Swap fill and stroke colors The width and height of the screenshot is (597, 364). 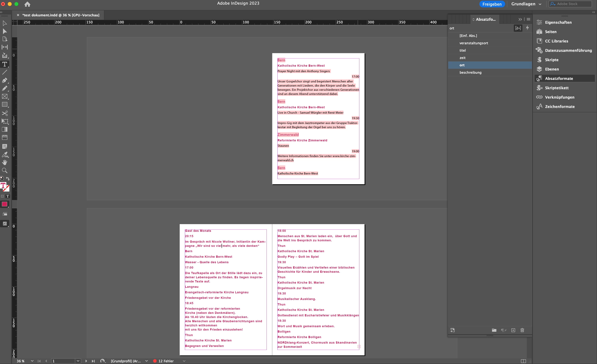(8, 179)
